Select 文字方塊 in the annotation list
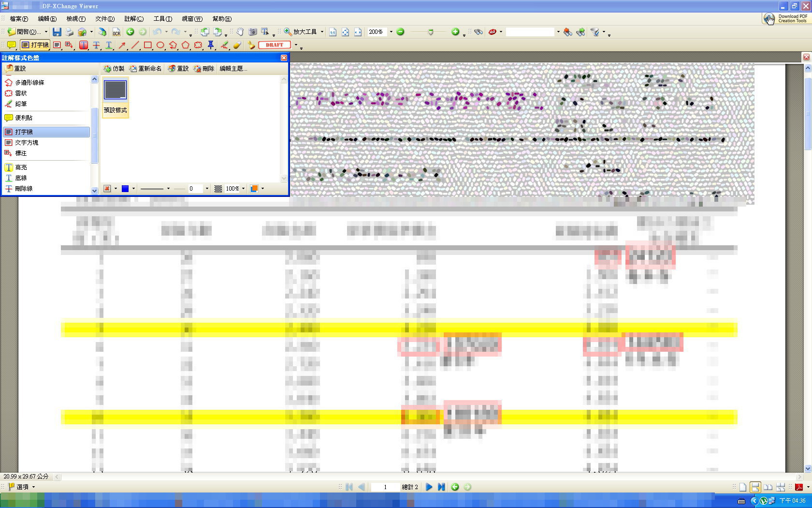The width and height of the screenshot is (812, 508). coord(27,143)
